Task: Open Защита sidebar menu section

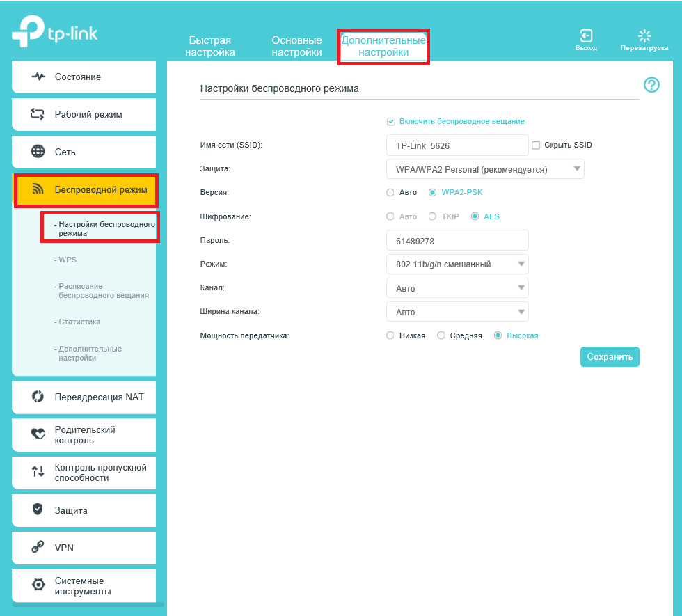Action: tap(84, 510)
